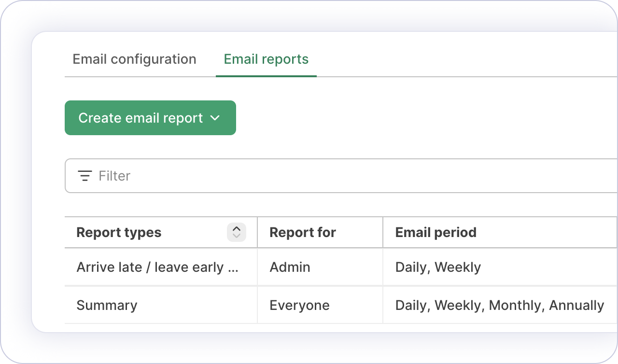Select the Everyone cell in Report for

(299, 306)
